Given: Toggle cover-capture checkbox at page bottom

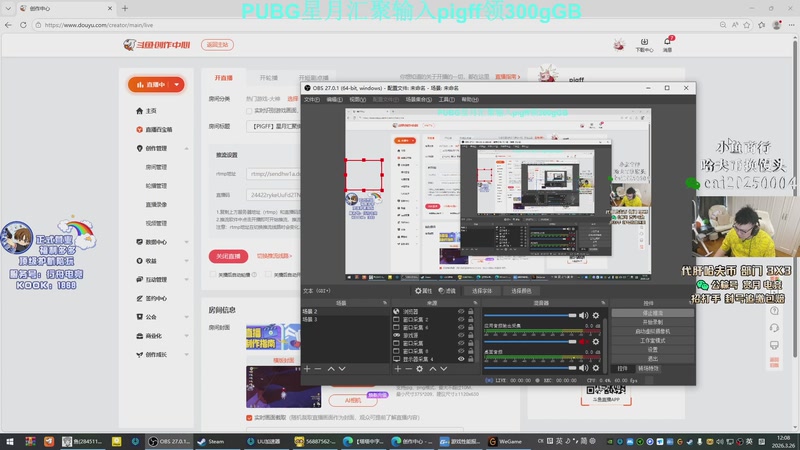Looking at the screenshot, I should [249, 417].
